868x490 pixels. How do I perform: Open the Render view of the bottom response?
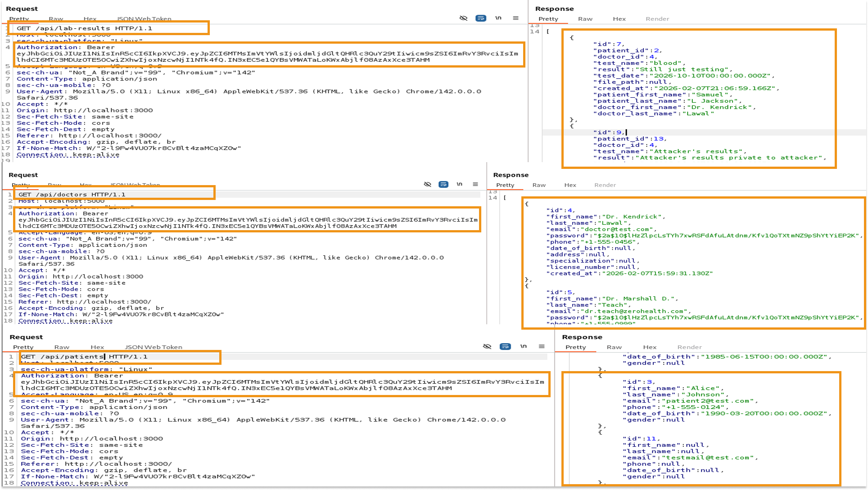[690, 347]
